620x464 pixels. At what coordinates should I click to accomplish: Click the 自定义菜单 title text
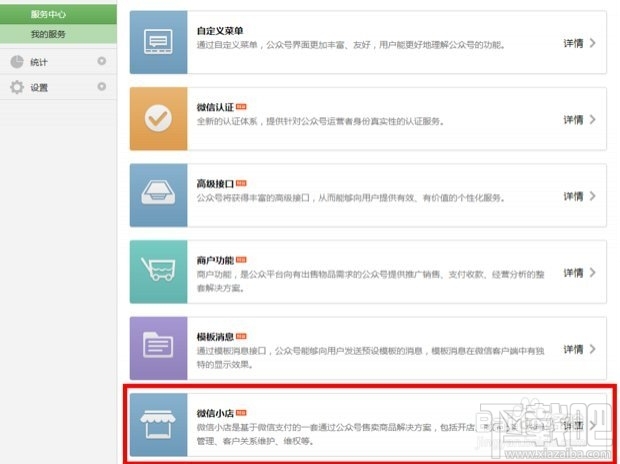220,31
